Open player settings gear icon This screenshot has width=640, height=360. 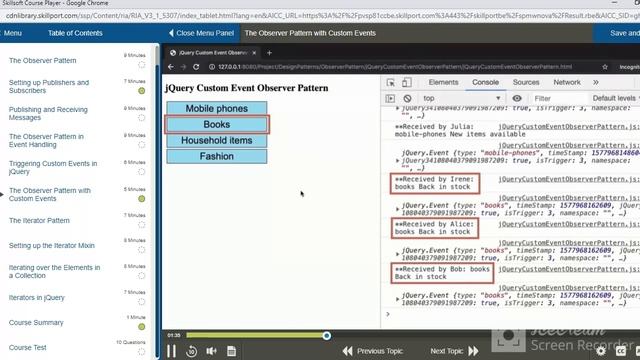(601, 351)
